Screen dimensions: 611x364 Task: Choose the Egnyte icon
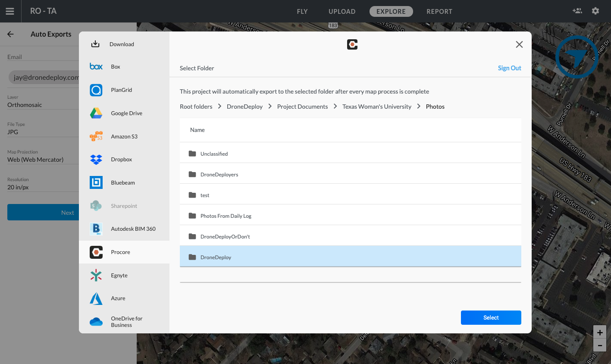(96, 275)
